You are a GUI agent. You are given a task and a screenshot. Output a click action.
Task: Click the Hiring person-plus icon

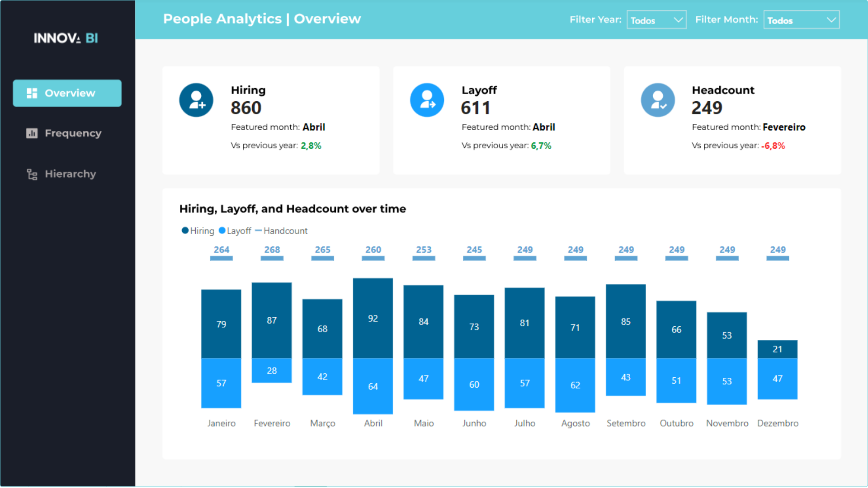tap(196, 100)
